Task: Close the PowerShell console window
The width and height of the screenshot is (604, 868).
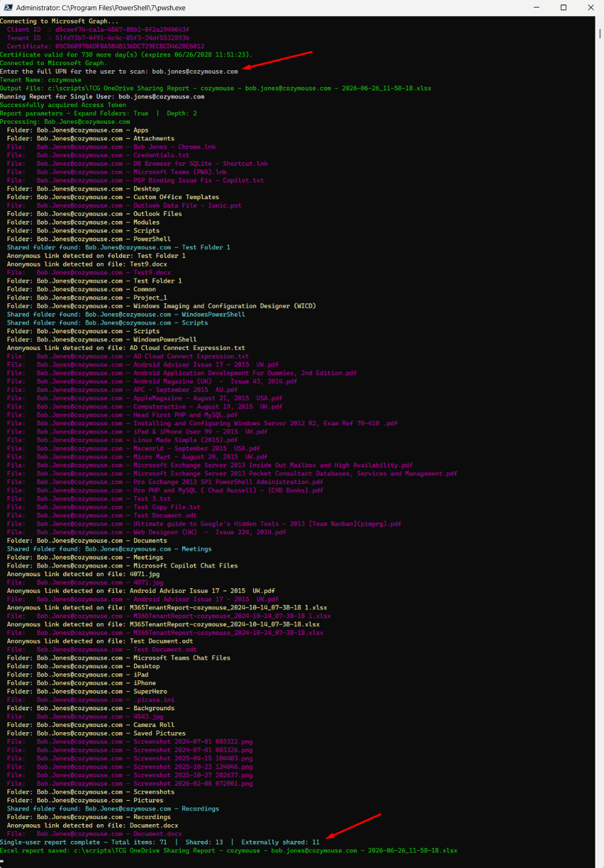Action: [591, 7]
